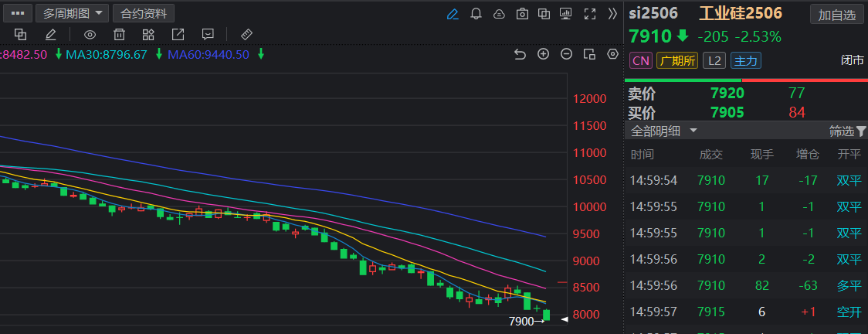This screenshot has width=868, height=334.
Task: Click the MA30:8796.67 indicator label
Action: 107,55
